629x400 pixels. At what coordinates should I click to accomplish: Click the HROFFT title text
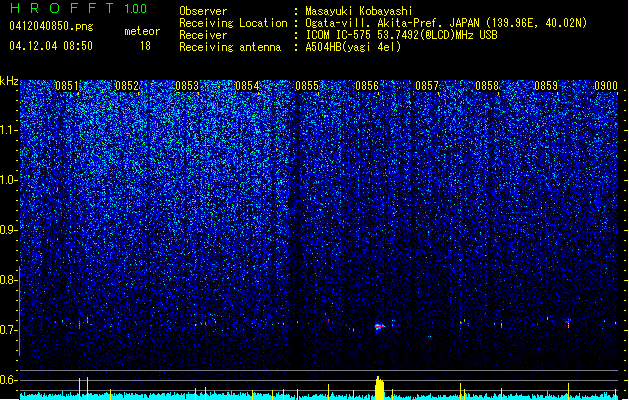tap(62, 8)
